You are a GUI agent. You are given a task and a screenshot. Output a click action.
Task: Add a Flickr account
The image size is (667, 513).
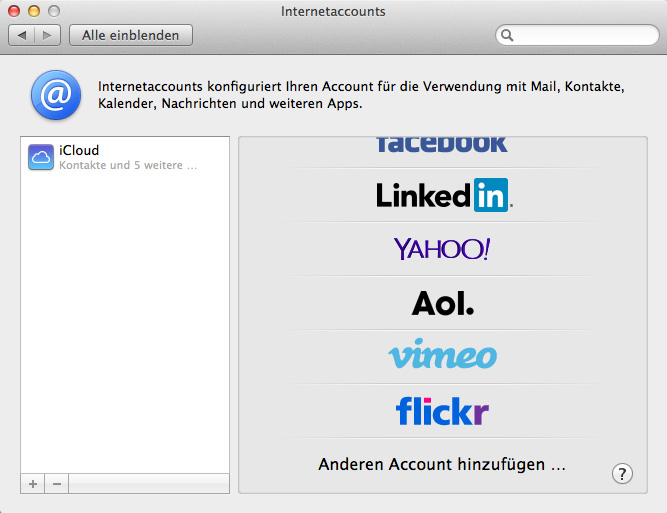442,410
